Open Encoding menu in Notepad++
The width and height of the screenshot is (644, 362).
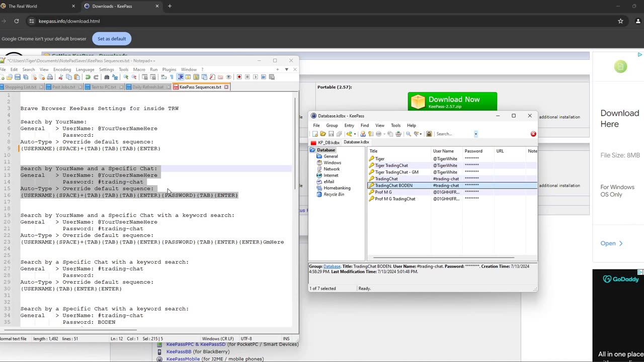tap(62, 69)
